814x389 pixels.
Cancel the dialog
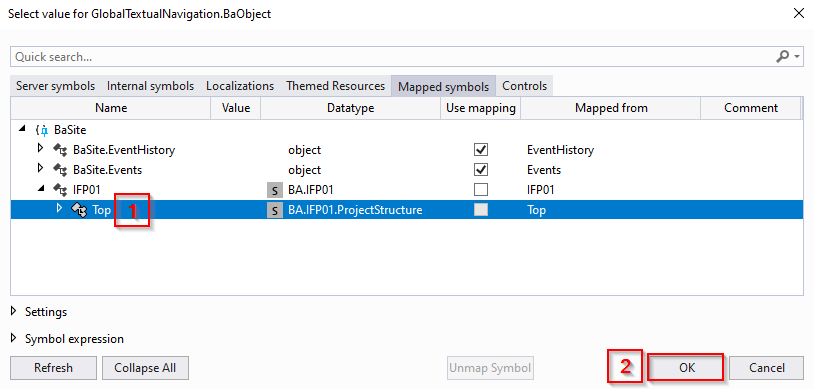[767, 368]
